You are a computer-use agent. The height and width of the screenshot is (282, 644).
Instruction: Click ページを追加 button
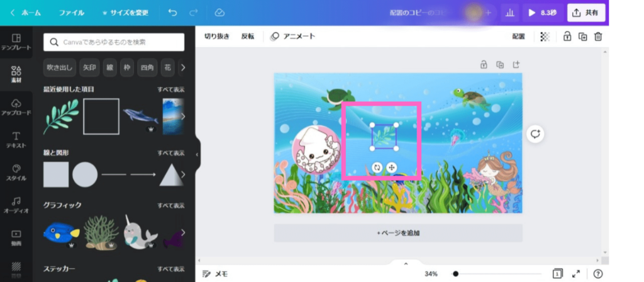(398, 233)
